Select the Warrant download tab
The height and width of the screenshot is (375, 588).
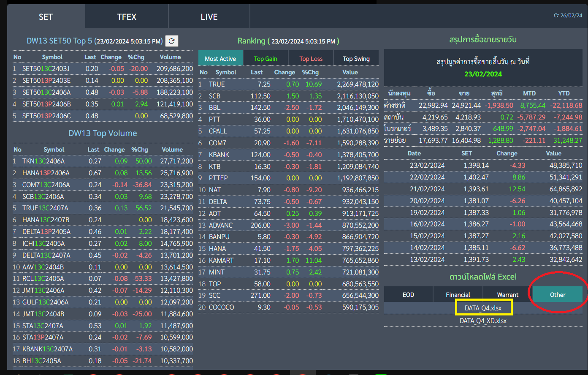(x=507, y=295)
